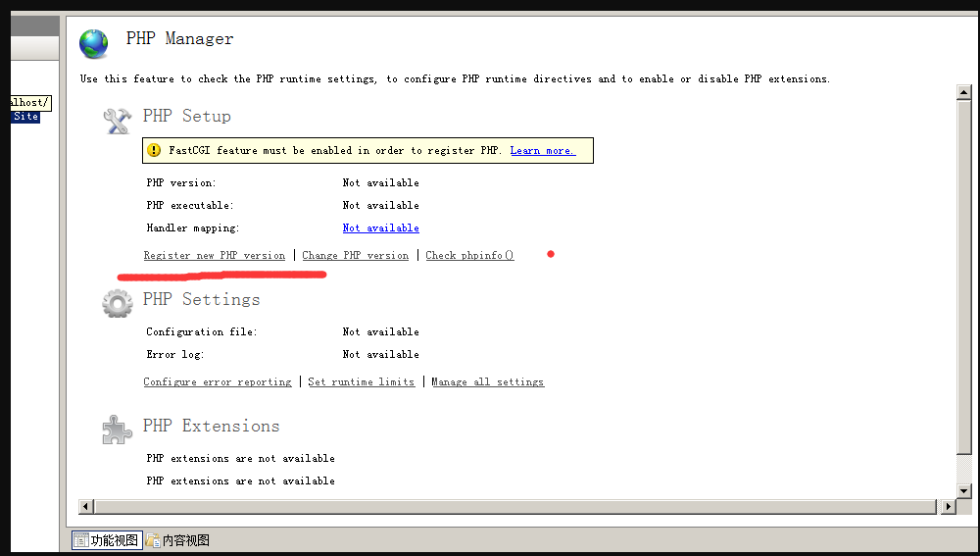
Task: Click the vertical scrollbar thumb
Action: pos(963,278)
